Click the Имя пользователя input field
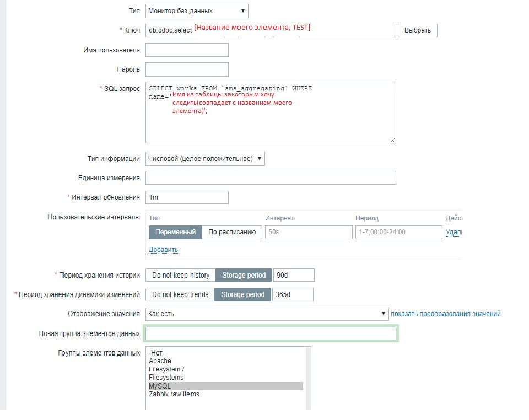This screenshot has width=529, height=420. [187, 50]
